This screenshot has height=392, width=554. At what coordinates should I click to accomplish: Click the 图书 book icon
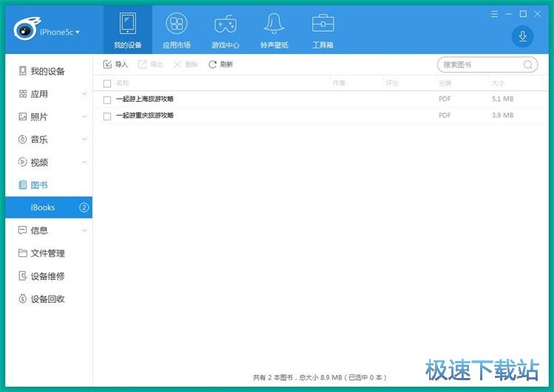pyautogui.click(x=23, y=185)
